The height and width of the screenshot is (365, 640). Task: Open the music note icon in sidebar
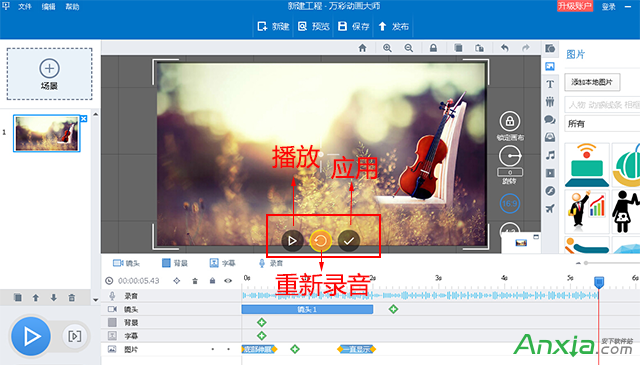[x=551, y=155]
